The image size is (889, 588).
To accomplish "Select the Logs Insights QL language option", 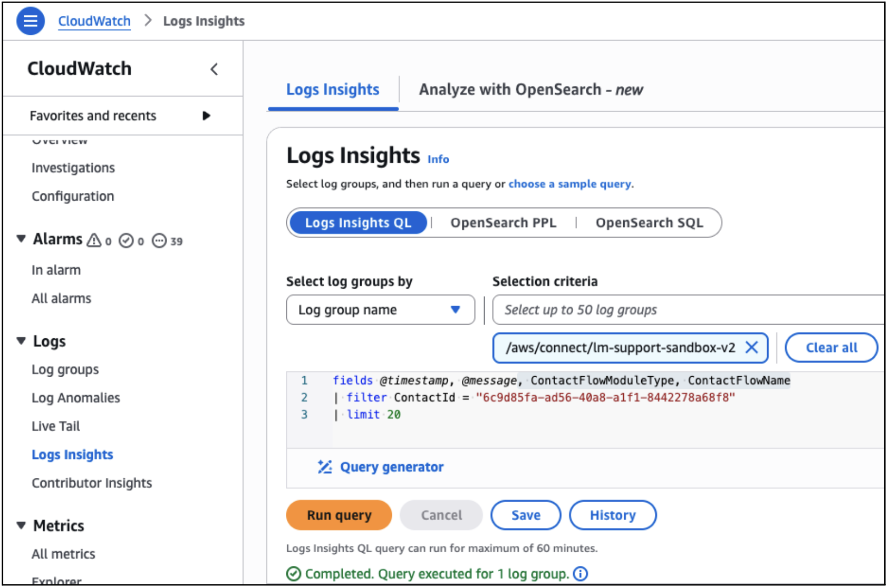I will pos(358,223).
